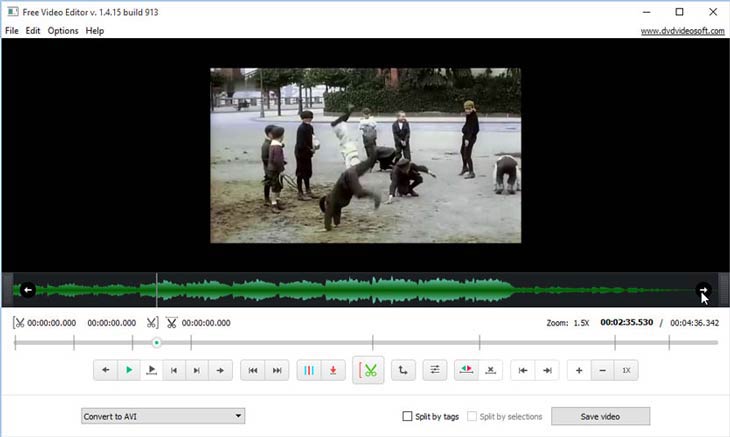Click the left arrow on waveform
Screen dimensions: 730x437
(x=28, y=290)
